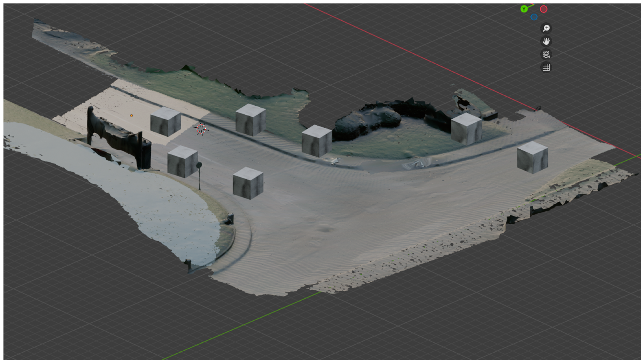
Task: Select the cube next to the dark bush
Action: (x=317, y=141)
